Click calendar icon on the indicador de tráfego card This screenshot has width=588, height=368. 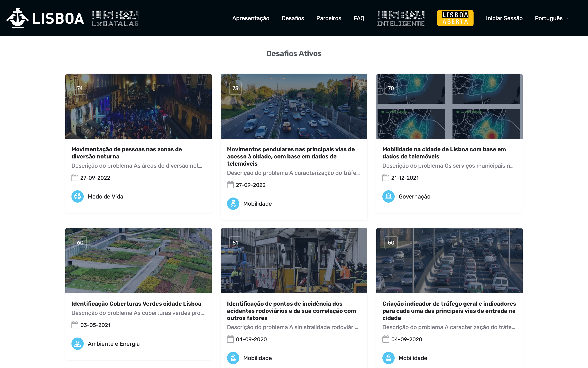(386, 339)
